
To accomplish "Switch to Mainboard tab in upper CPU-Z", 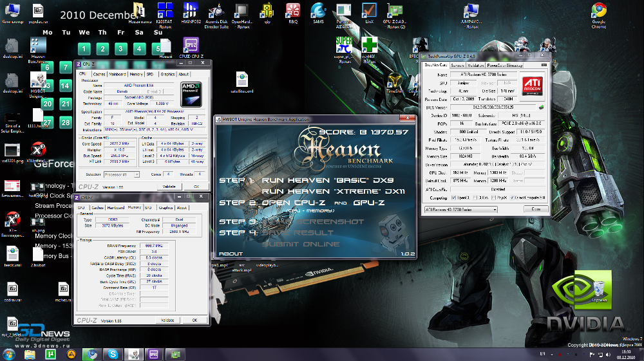I will pos(117,74).
